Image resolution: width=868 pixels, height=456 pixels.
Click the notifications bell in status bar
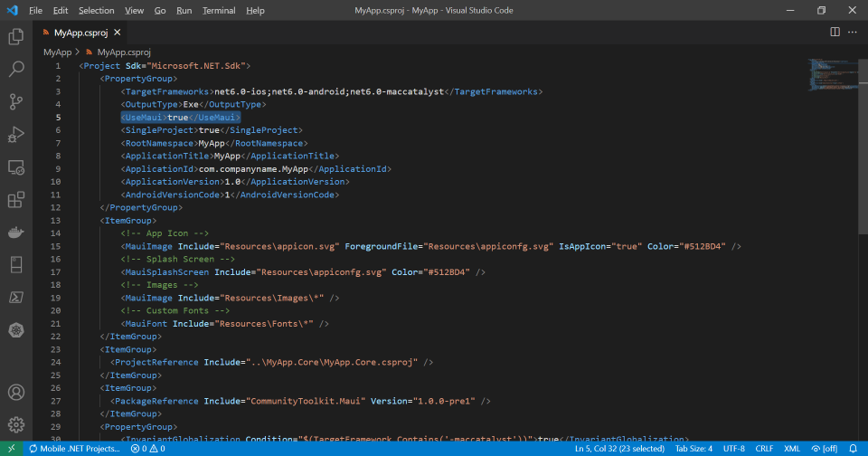(x=853, y=449)
